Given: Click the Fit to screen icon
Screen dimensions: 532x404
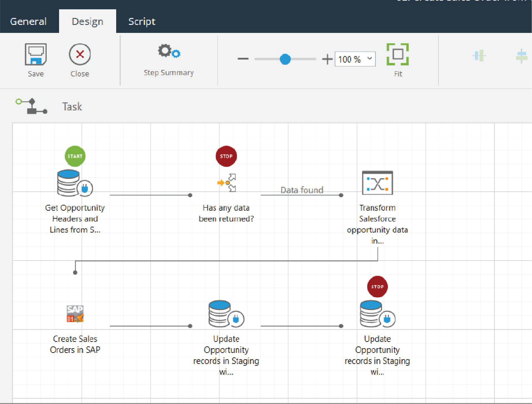Looking at the screenshot, I should click(398, 54).
